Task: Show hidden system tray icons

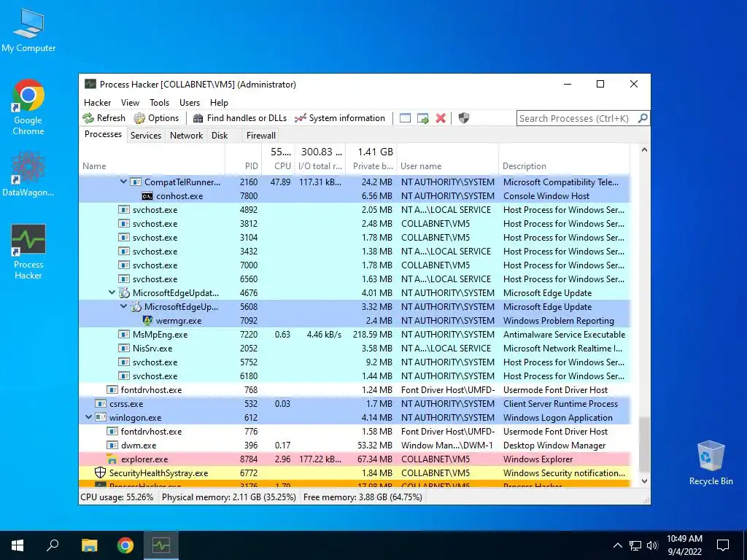Action: (617, 545)
